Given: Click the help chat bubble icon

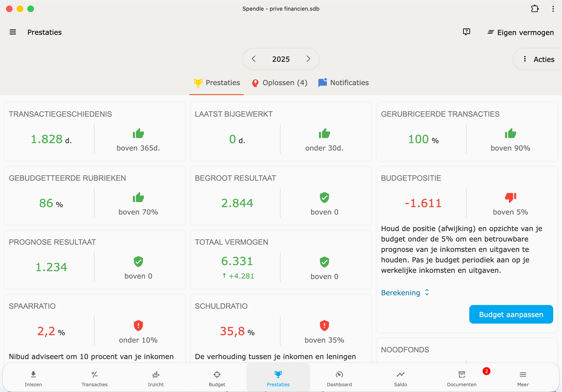Looking at the screenshot, I should point(466,32).
